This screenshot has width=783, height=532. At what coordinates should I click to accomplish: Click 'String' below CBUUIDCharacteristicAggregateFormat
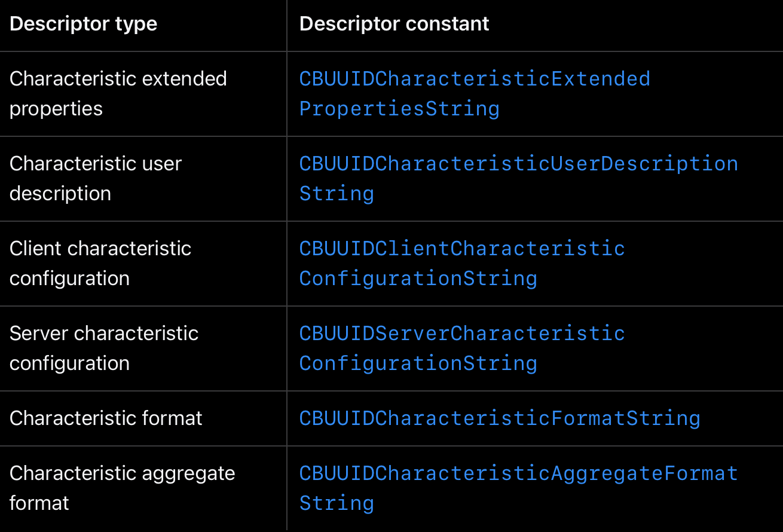(337, 503)
